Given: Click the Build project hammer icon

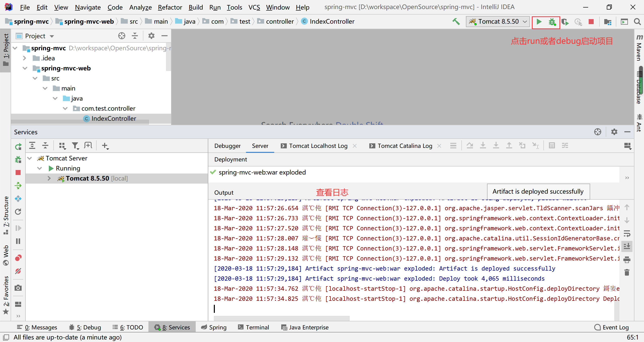Looking at the screenshot, I should 456,22.
